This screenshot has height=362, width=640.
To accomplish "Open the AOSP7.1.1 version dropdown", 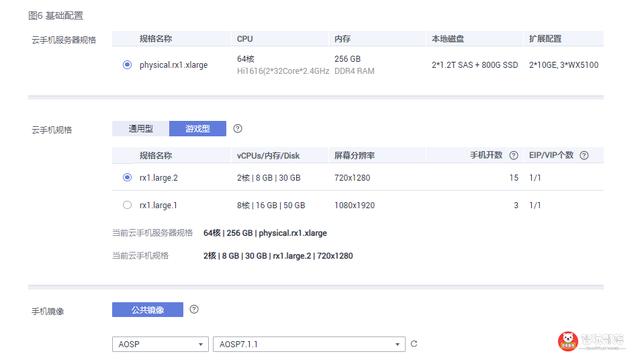I will tap(309, 344).
